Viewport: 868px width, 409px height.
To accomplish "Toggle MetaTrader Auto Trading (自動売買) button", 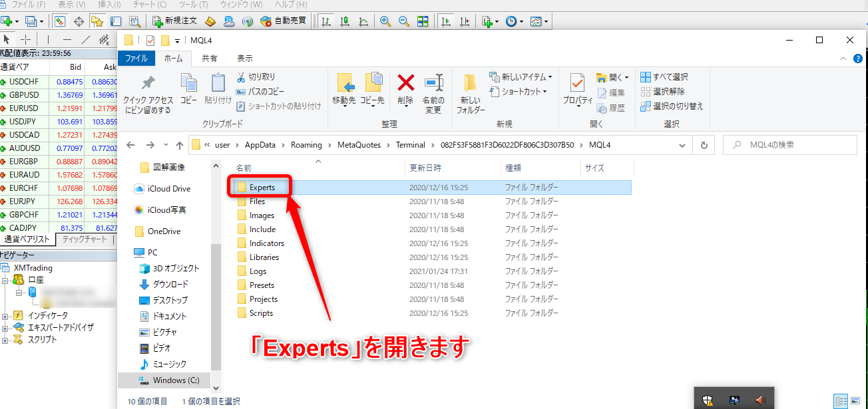I will click(x=283, y=21).
